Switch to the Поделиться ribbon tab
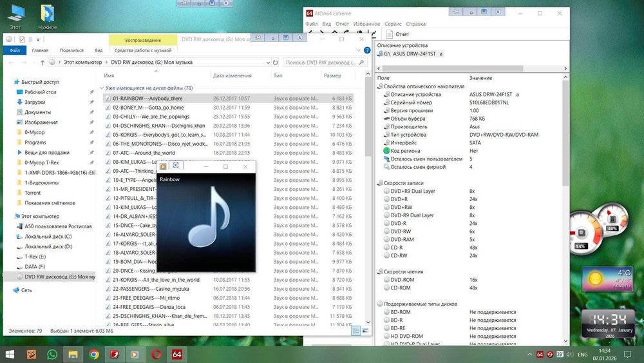The width and height of the screenshot is (644, 363). pyautogui.click(x=71, y=50)
